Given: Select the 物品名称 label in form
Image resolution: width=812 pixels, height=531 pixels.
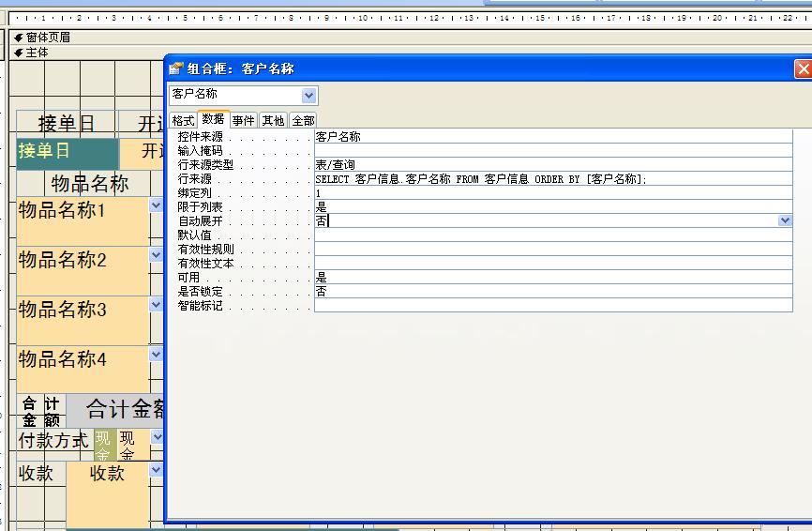Looking at the screenshot, I should point(89,183).
